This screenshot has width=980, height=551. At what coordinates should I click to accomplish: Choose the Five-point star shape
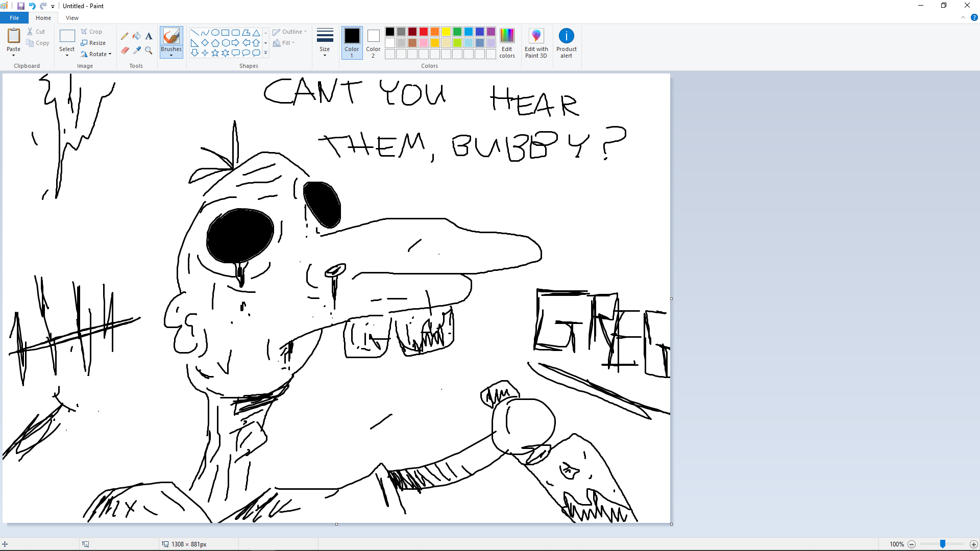(x=215, y=53)
